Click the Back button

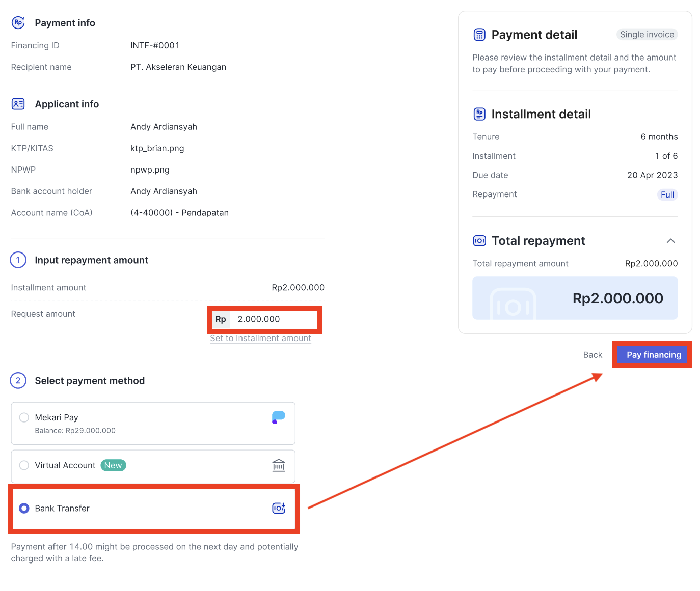(593, 355)
